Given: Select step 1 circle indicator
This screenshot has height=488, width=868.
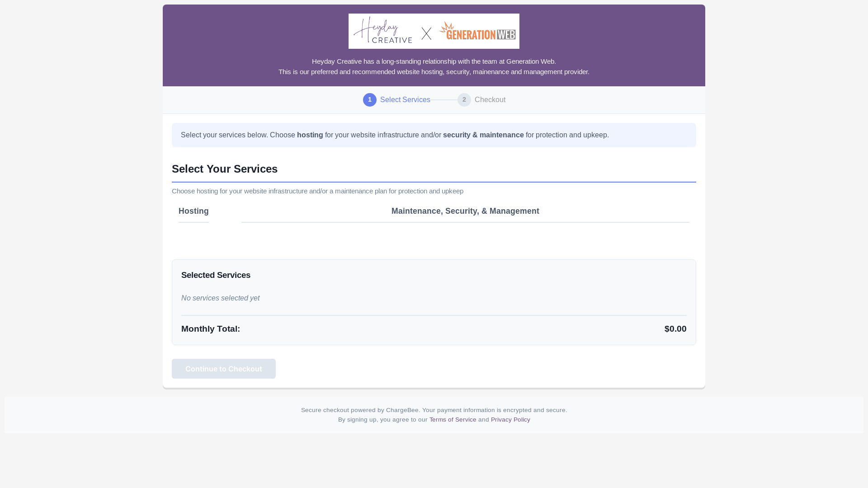Looking at the screenshot, I should [x=370, y=100].
